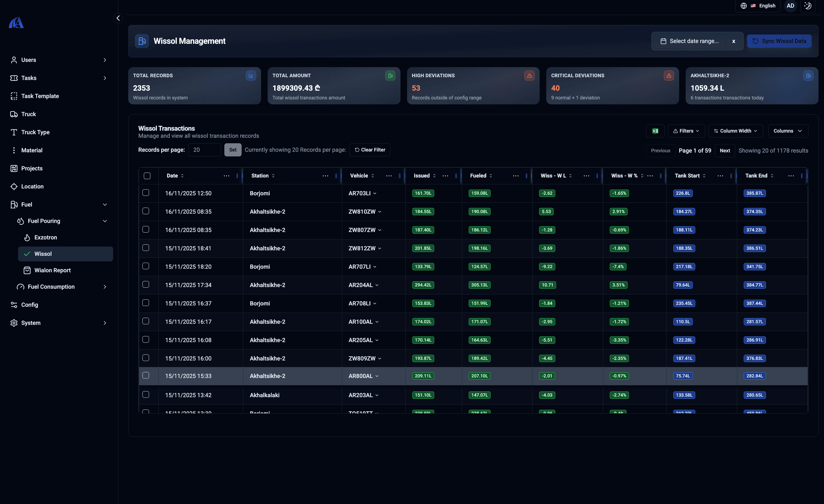The image size is (824, 504).
Task: Open the English language selector
Action: click(758, 6)
